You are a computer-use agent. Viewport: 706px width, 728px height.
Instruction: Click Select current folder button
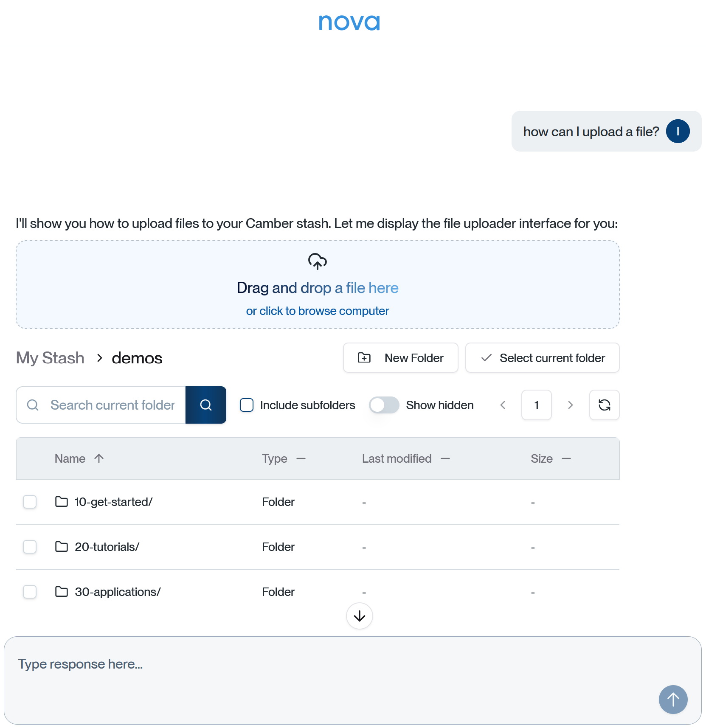pyautogui.click(x=542, y=358)
